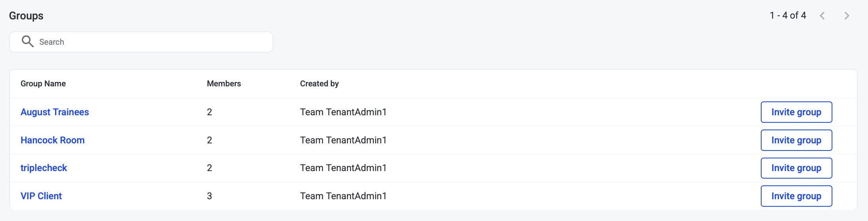The height and width of the screenshot is (221, 868).
Task: Invite the August Trainees group
Action: tap(796, 112)
